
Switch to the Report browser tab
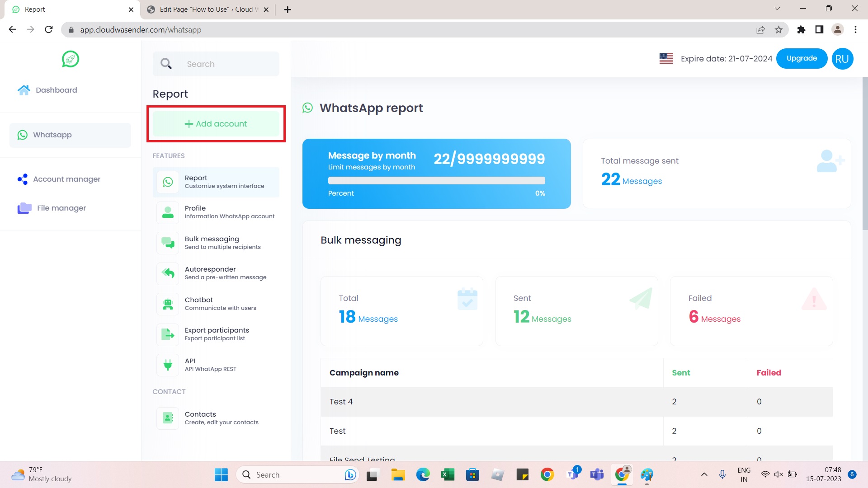pyautogui.click(x=72, y=9)
